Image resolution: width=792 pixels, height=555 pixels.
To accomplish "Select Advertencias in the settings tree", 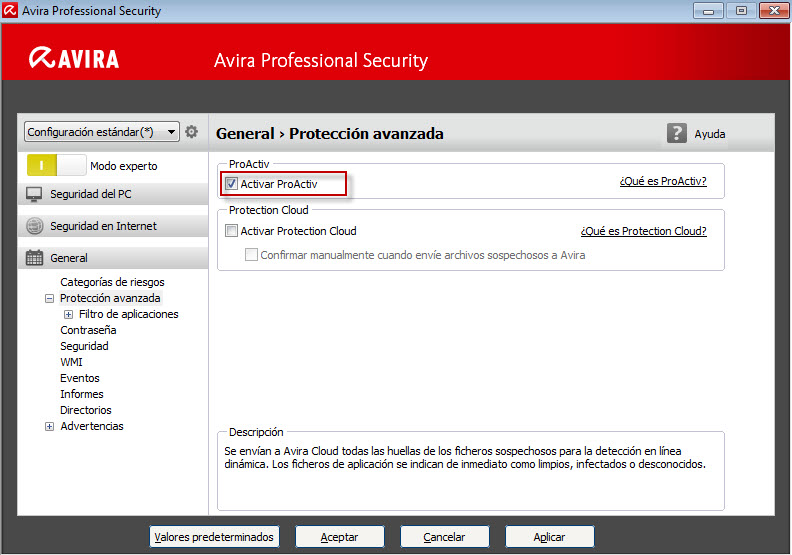I will coord(92,426).
